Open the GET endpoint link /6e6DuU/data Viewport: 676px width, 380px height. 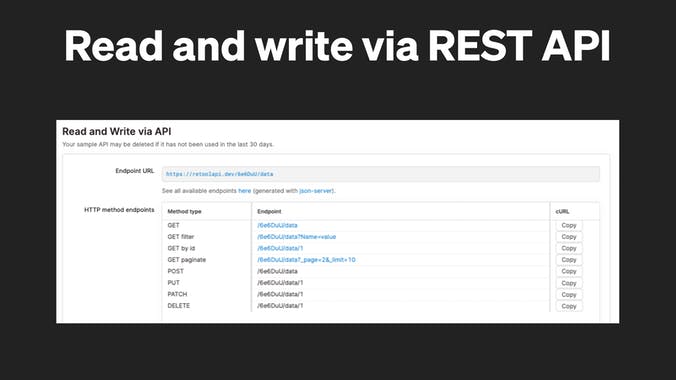277,225
